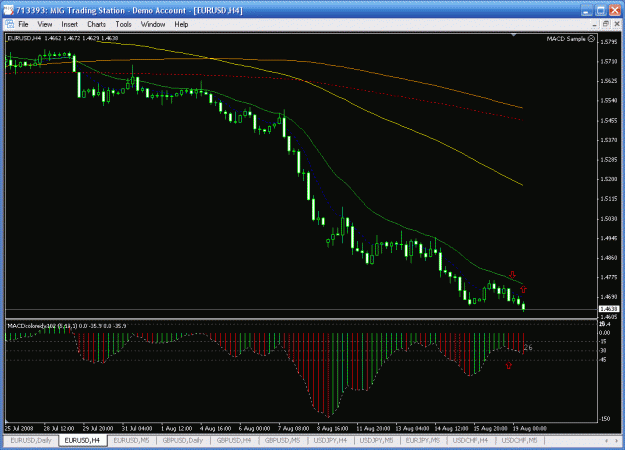This screenshot has height=450, width=625.
Task: Click the 1.4860 price scale label
Action: point(609,258)
